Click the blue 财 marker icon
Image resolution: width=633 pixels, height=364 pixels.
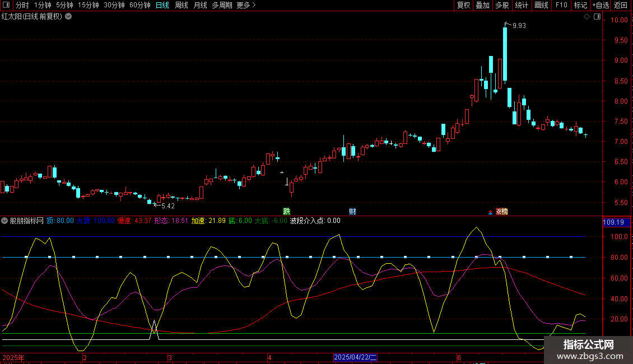pyautogui.click(x=352, y=212)
